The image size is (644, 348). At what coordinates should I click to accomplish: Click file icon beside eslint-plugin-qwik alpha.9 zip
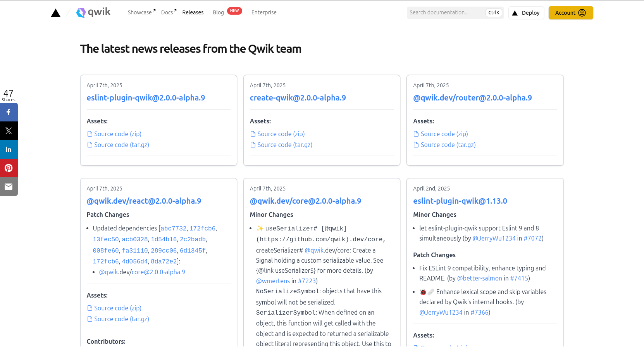coord(90,134)
